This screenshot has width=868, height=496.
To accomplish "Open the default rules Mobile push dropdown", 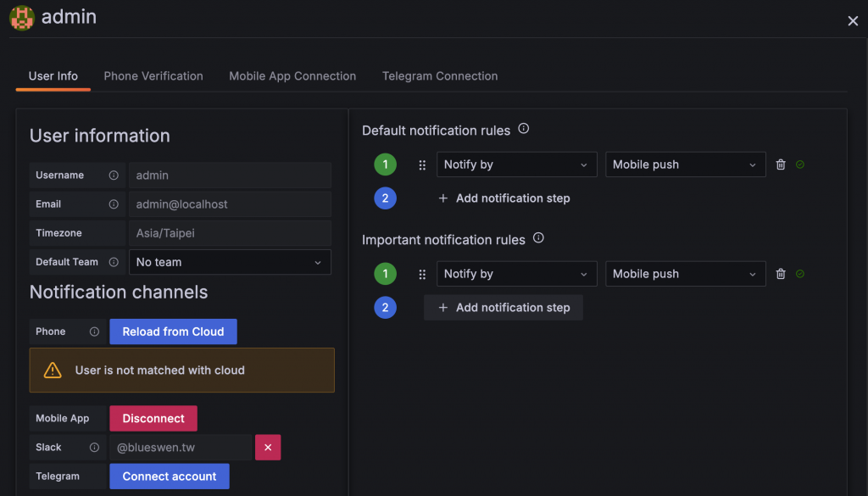I will tap(685, 164).
